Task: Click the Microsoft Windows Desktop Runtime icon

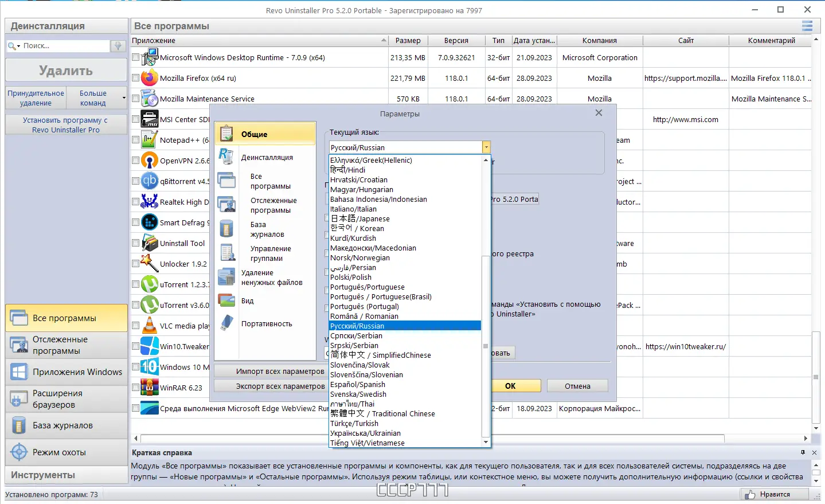Action: (x=150, y=57)
